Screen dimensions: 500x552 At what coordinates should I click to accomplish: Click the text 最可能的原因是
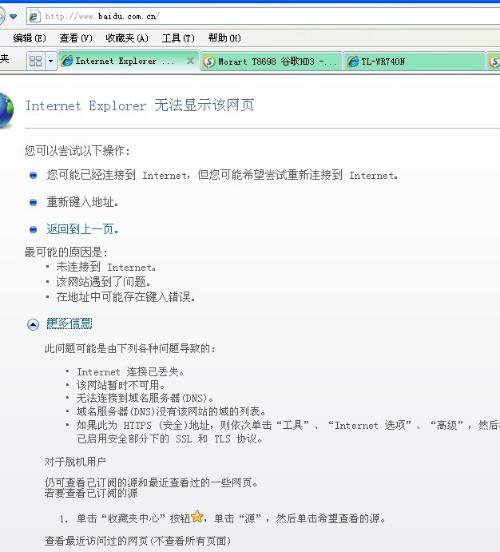(66, 252)
